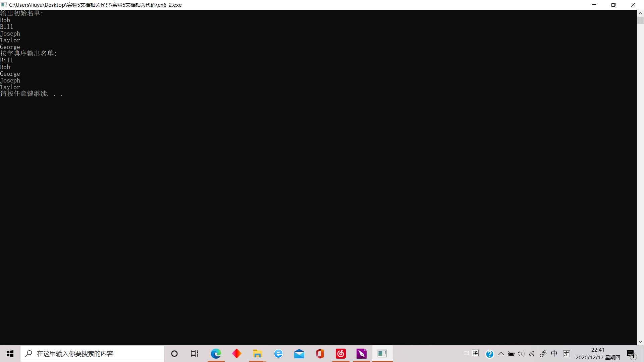Screen dimensions: 644x362
Task: Open the Windows Start menu
Action: [x=10, y=354]
